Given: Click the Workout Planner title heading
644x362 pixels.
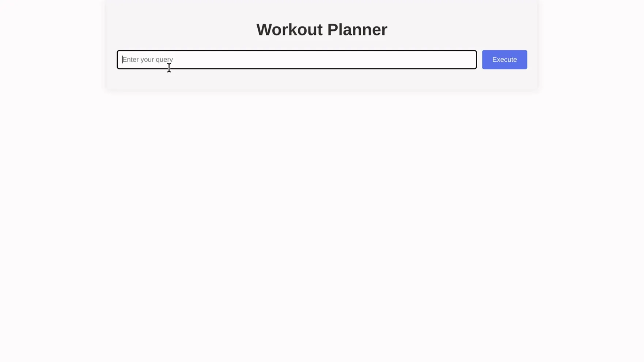Looking at the screenshot, I should [321, 29].
